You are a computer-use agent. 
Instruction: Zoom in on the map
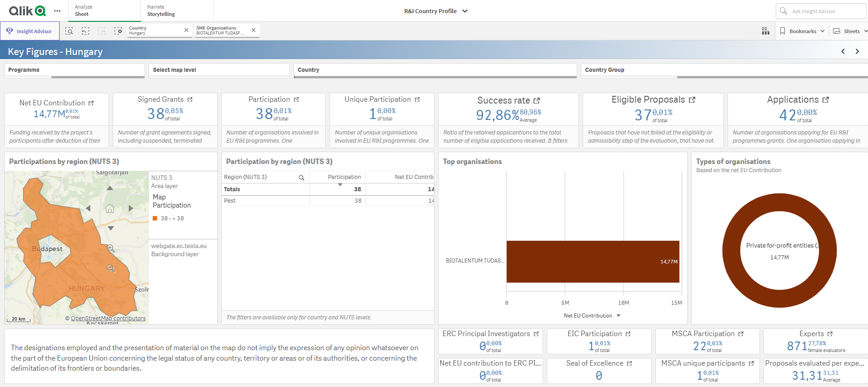click(111, 248)
